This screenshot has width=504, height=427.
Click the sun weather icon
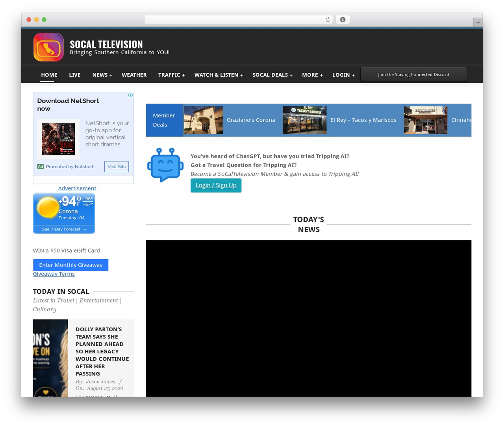(x=48, y=207)
